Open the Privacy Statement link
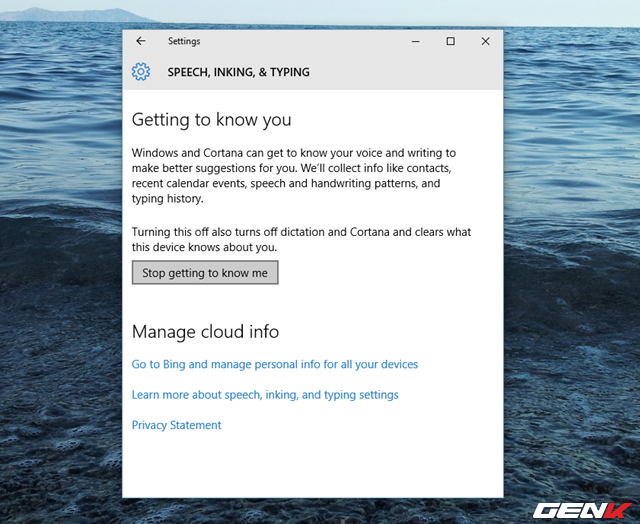This screenshot has height=524, width=640. click(177, 425)
